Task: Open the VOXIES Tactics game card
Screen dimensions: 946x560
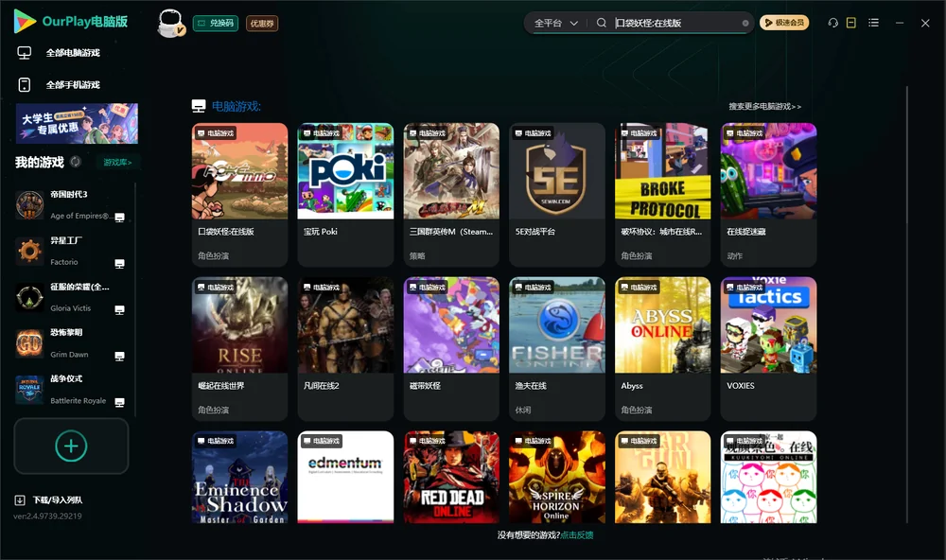Action: (768, 349)
